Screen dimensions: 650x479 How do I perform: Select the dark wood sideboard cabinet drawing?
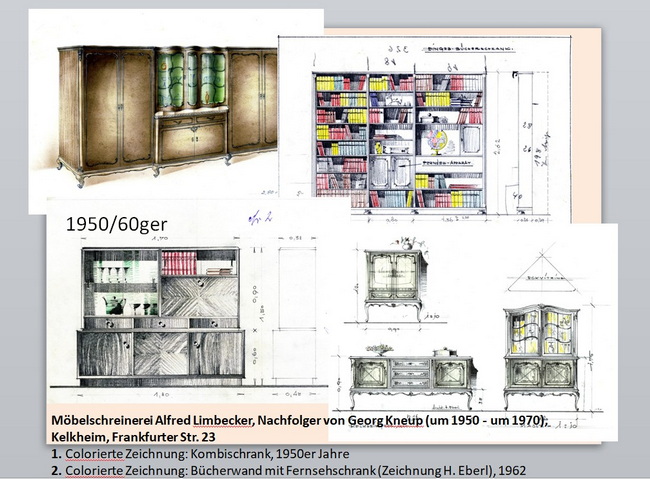(x=161, y=317)
